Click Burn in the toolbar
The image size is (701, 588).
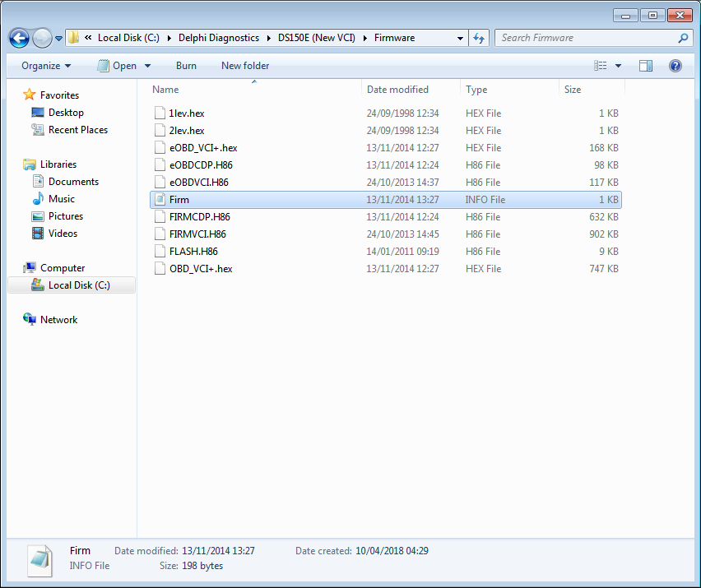[186, 66]
